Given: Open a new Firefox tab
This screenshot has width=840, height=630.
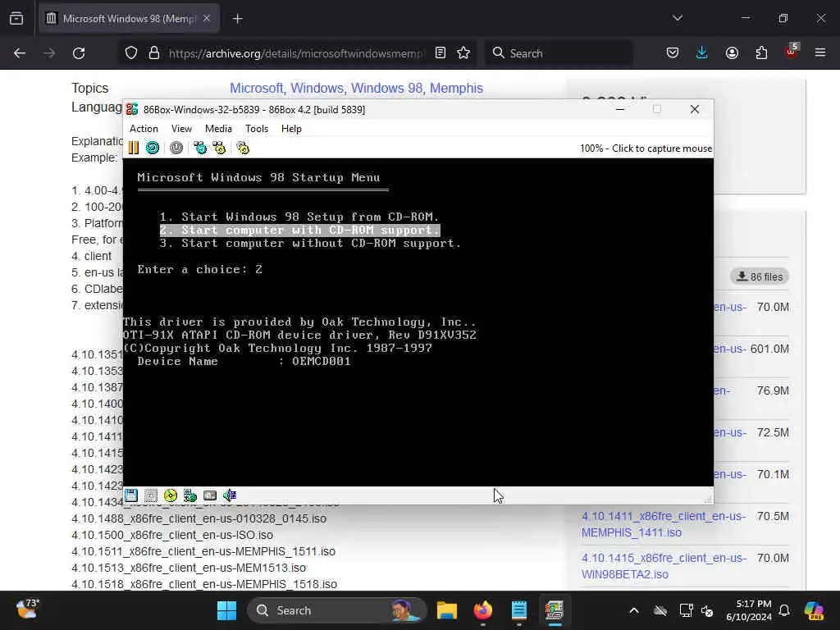Looking at the screenshot, I should coord(237,19).
